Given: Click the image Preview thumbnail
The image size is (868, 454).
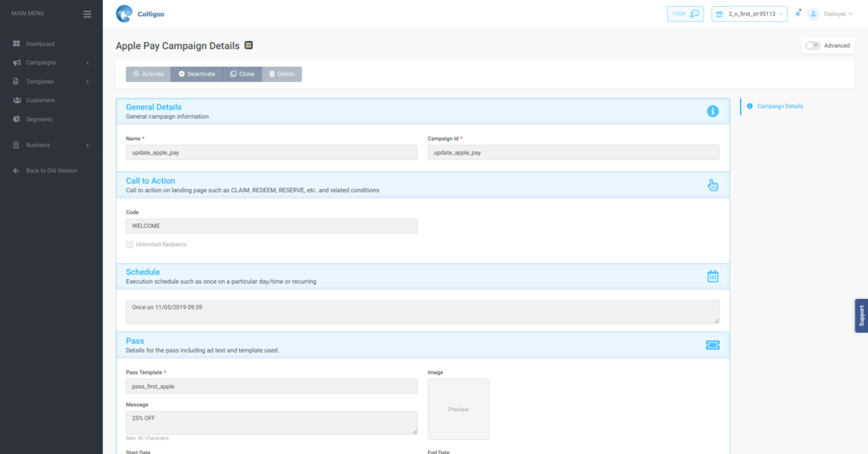Looking at the screenshot, I should [x=458, y=409].
